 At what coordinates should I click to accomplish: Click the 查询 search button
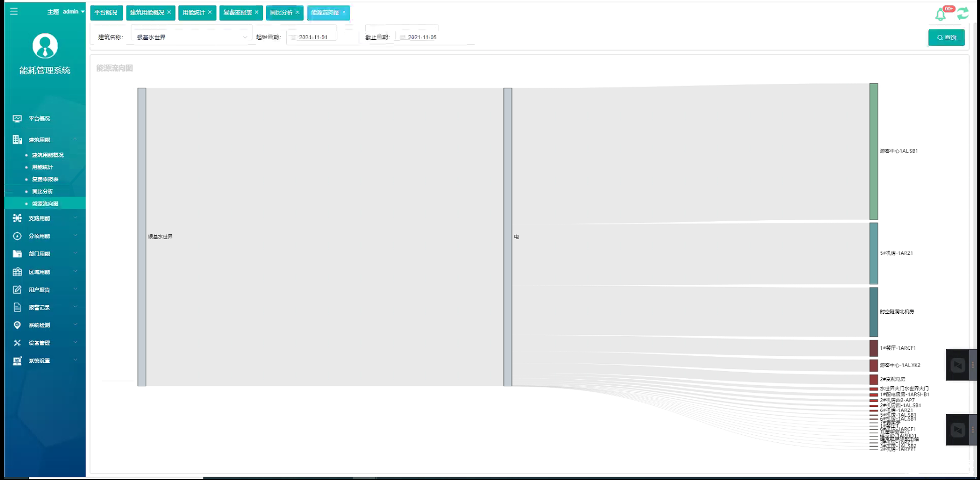946,38
